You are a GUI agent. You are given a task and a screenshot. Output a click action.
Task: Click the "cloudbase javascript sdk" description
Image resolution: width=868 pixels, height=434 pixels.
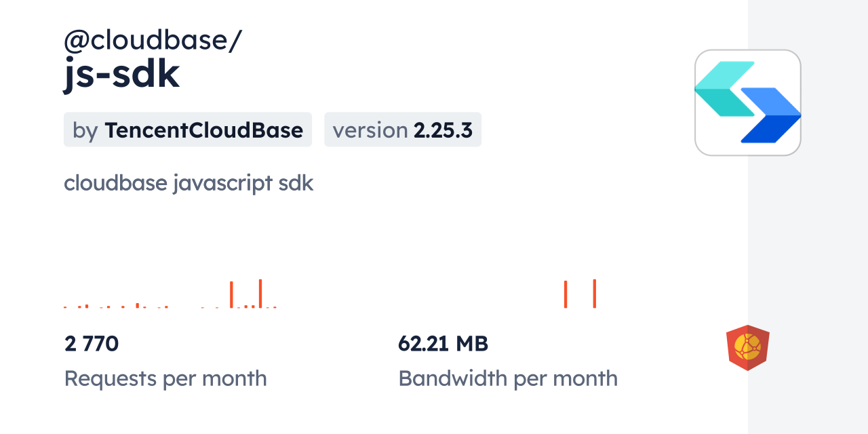pyautogui.click(x=189, y=183)
